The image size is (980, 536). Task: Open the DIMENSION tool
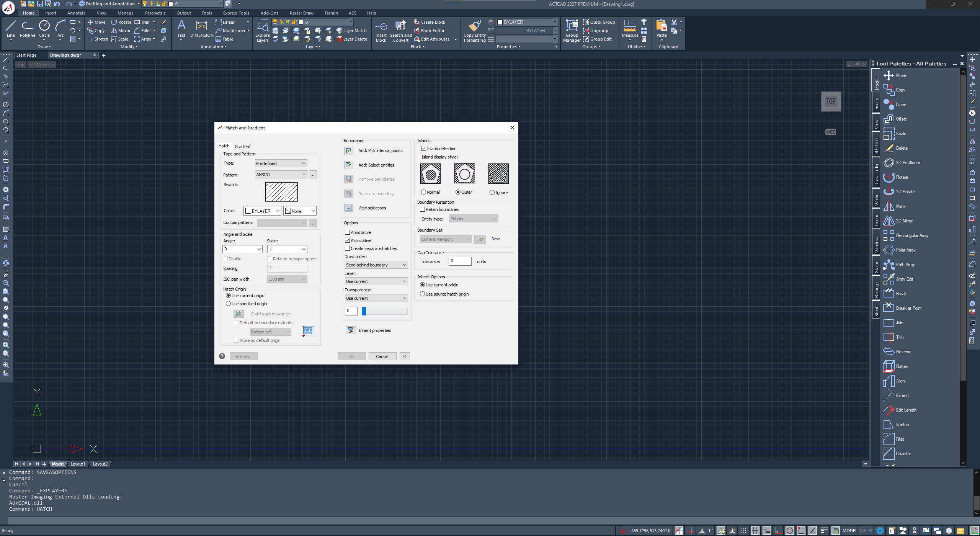pyautogui.click(x=202, y=29)
